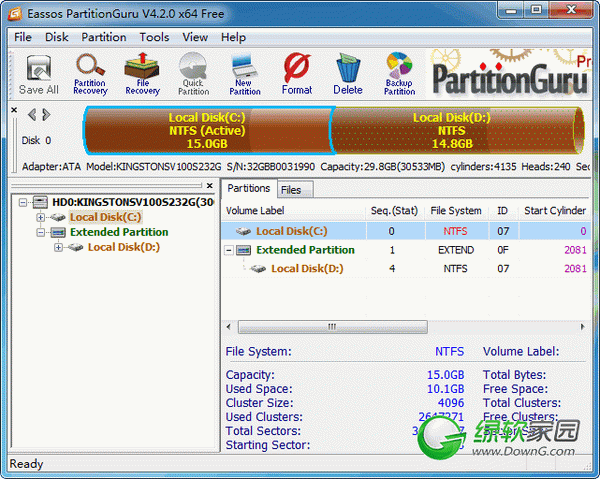This screenshot has height=479, width=600.
Task: Click the left scroll arrow of table
Action: point(228,327)
